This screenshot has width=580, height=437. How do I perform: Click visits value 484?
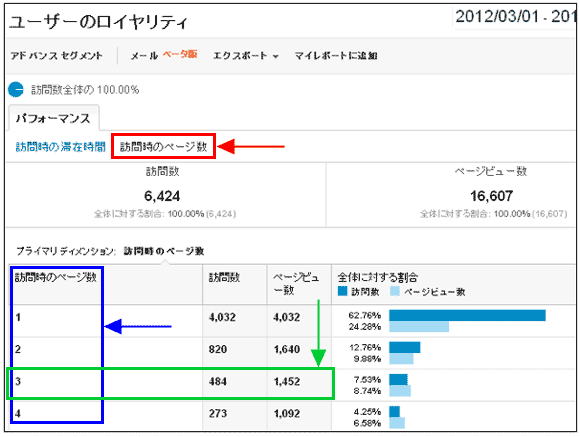218,381
